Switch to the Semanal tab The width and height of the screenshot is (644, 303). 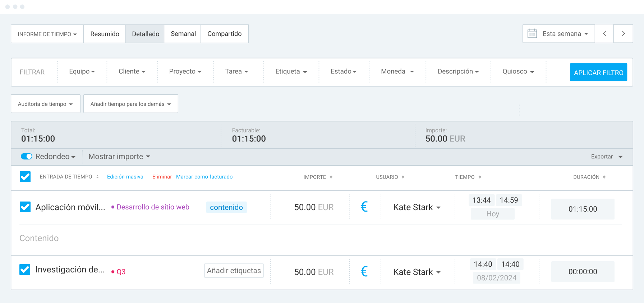(x=183, y=34)
